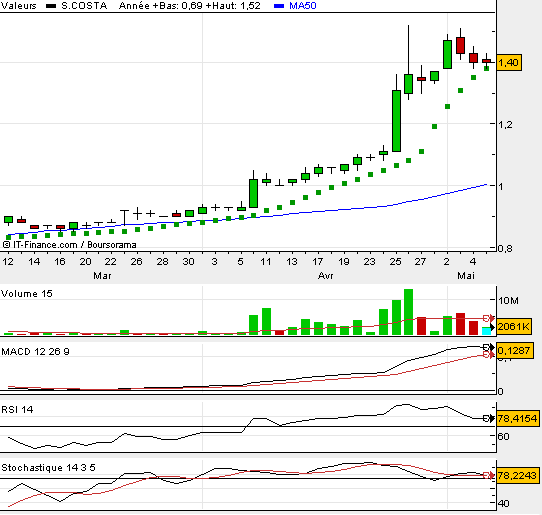
Task: Click the black S.COSTA legend swatch
Action: [x=51, y=6]
